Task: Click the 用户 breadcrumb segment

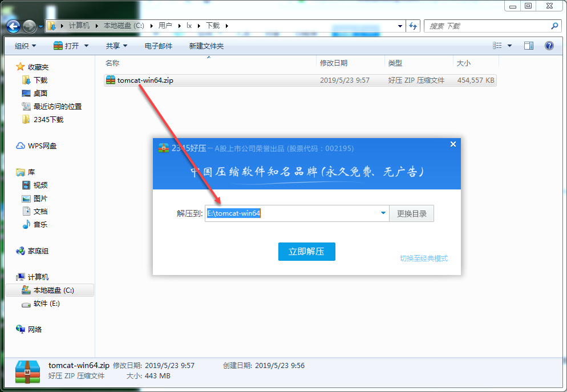Action: point(165,26)
